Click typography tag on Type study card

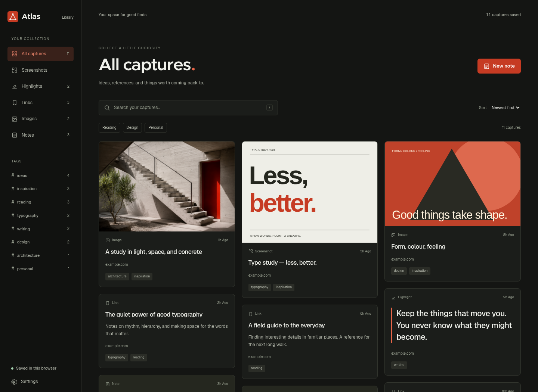(x=260, y=287)
